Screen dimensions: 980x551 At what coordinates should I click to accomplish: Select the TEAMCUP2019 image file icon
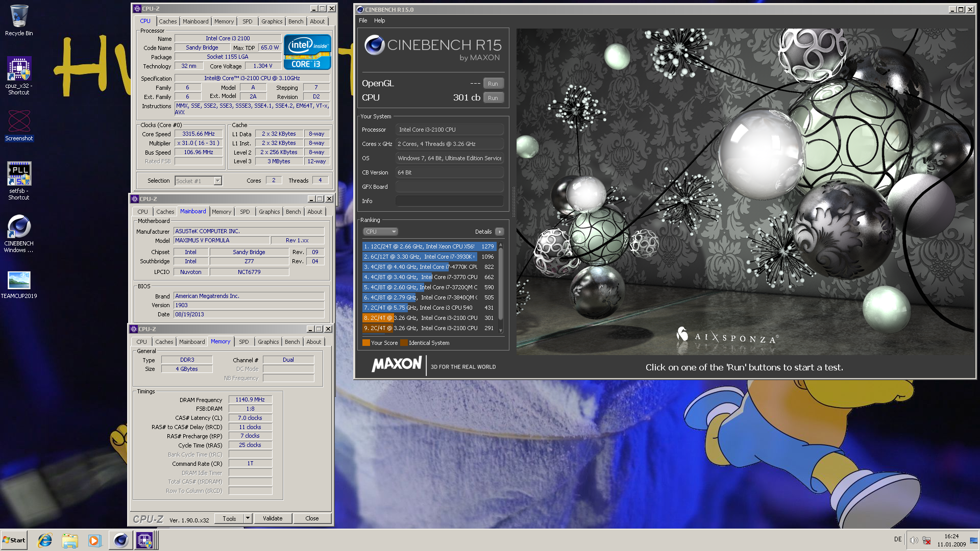tap(19, 284)
